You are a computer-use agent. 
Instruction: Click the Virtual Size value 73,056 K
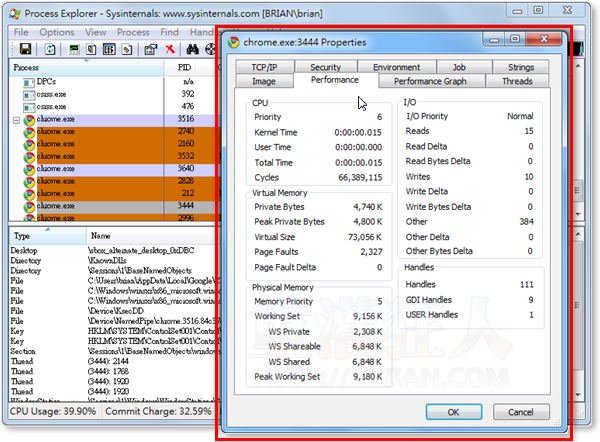pos(365,237)
